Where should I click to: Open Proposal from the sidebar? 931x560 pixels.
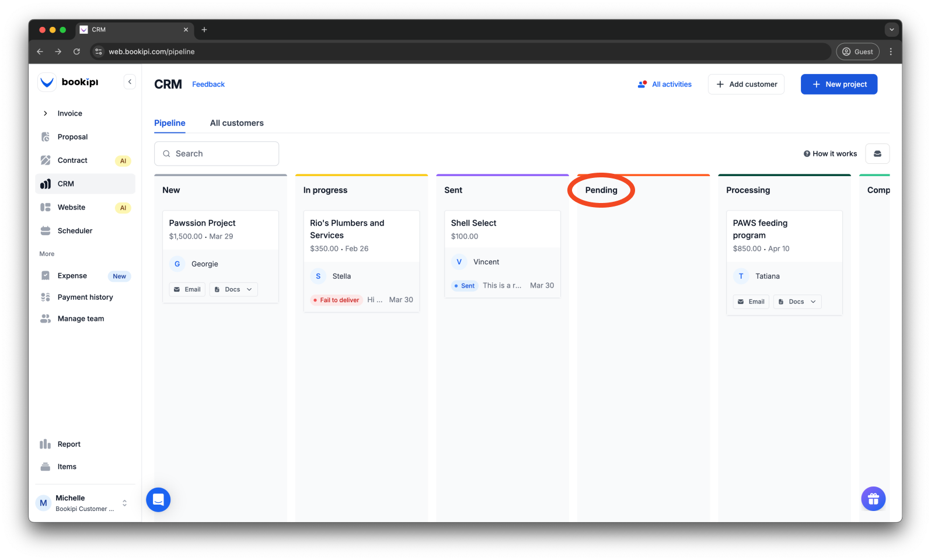click(x=85, y=137)
